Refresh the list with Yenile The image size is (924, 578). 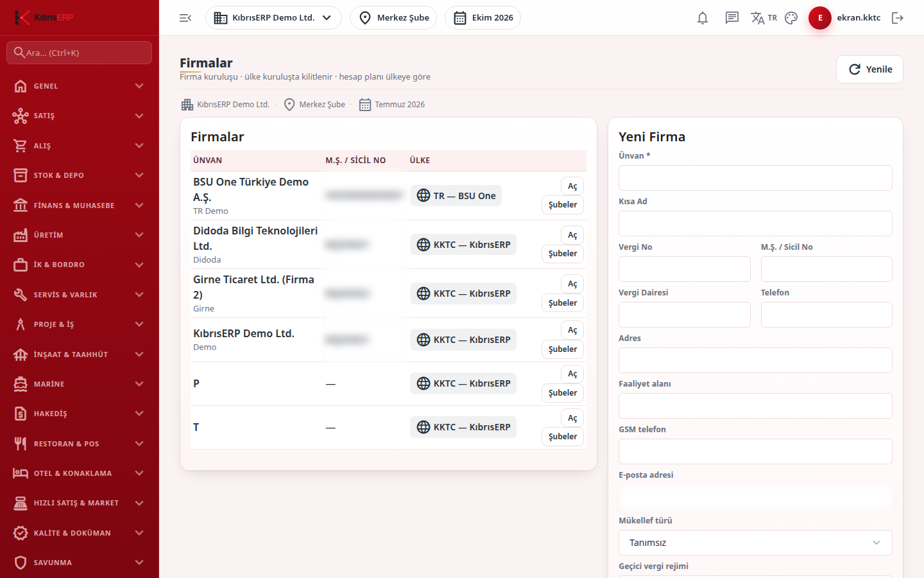pos(869,69)
